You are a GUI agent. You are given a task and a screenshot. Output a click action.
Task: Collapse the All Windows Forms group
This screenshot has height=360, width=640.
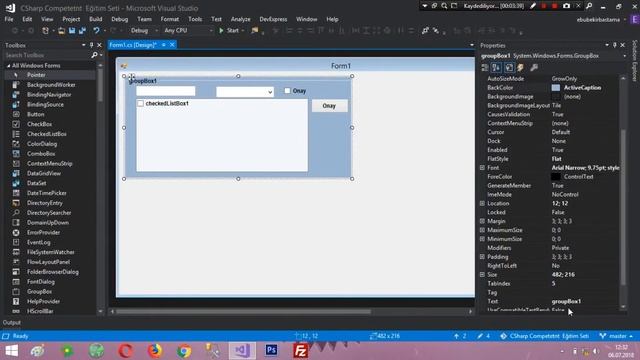(x=9, y=66)
